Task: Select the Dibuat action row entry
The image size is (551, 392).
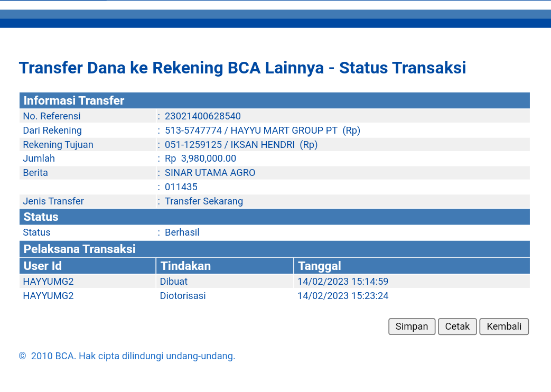Action: click(x=174, y=282)
